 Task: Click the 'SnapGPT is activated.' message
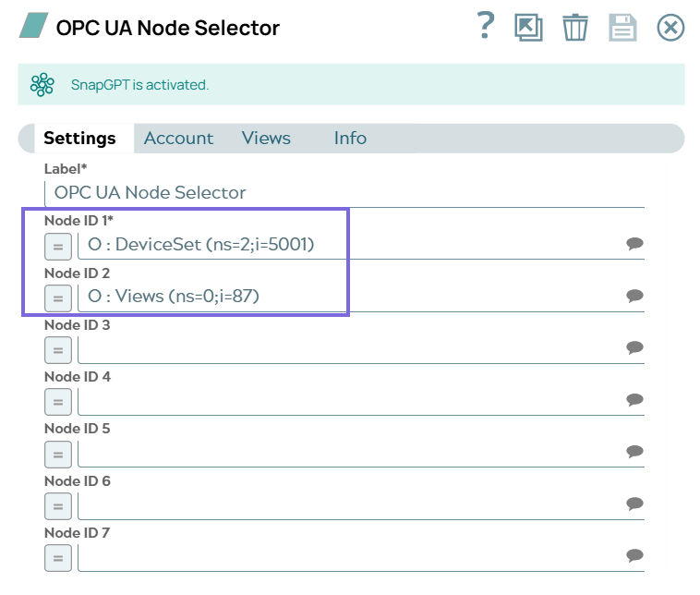pos(139,85)
